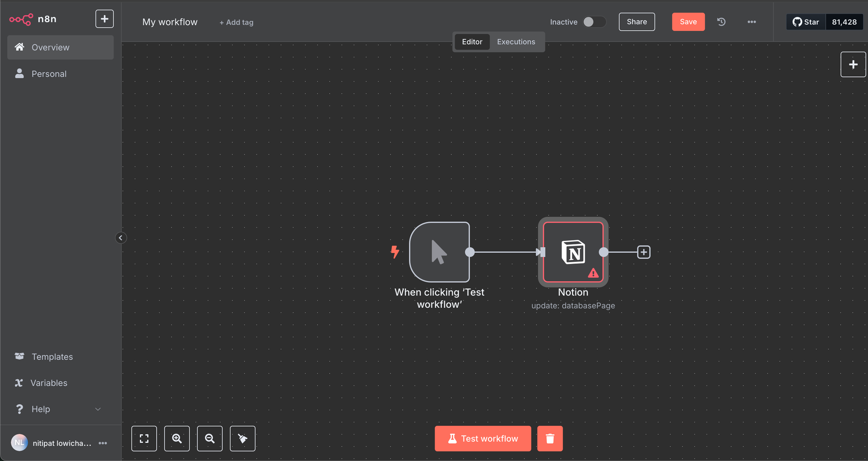The height and width of the screenshot is (461, 868).
Task: Click the 'update: databasePage' subtitle
Action: [573, 306]
